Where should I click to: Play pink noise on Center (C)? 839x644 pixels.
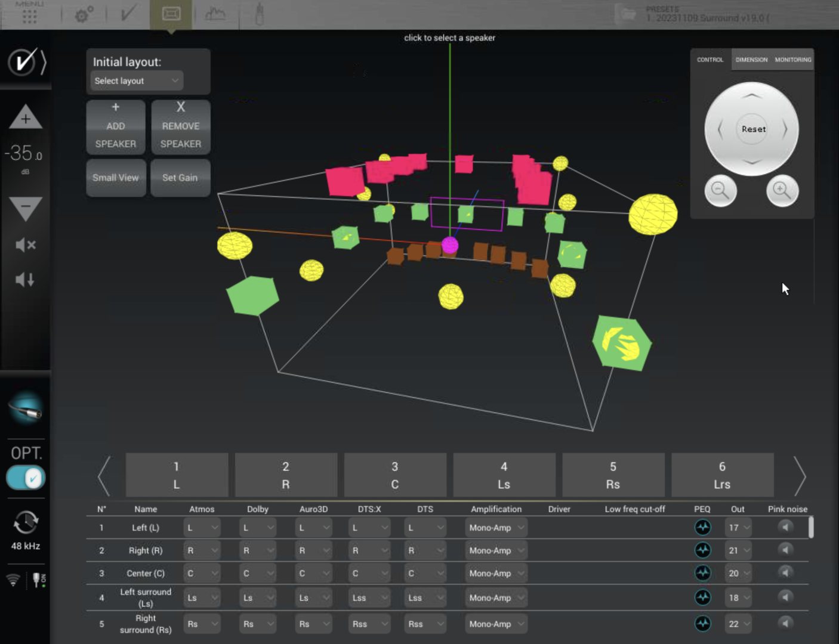tap(785, 573)
